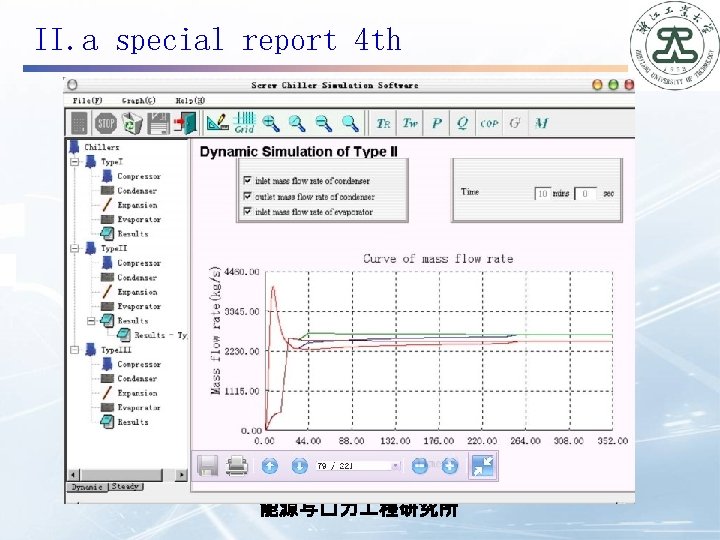Toggle inlet mass flow rate of condenser
This screenshot has height=540, width=720.
pos(248,180)
